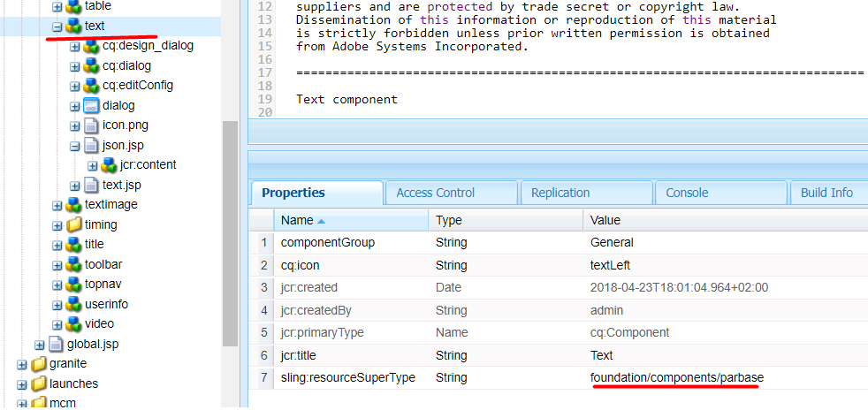Select the sling:resourceSuperType value cell

[676, 378]
